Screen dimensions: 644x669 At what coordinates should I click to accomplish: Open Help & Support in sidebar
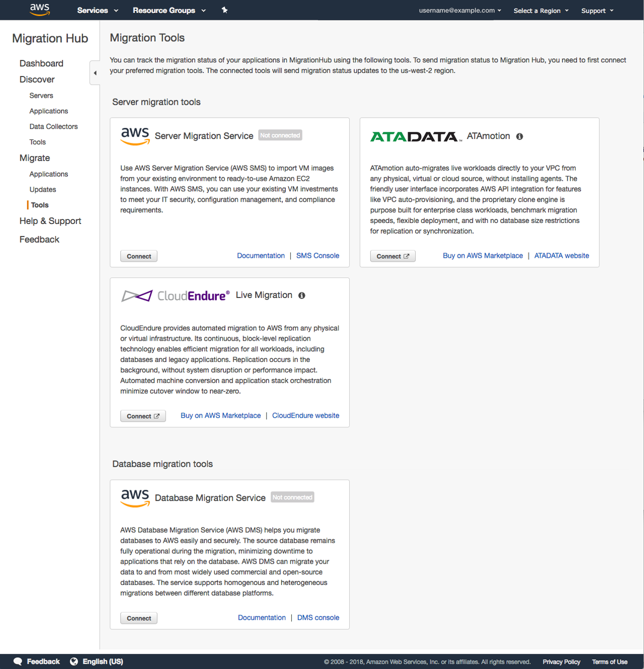50,221
